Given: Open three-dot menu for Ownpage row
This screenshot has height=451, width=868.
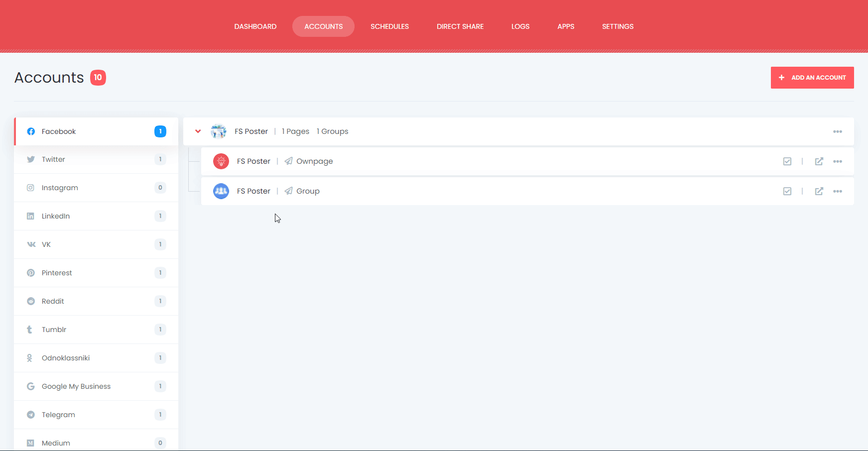Looking at the screenshot, I should click(838, 161).
